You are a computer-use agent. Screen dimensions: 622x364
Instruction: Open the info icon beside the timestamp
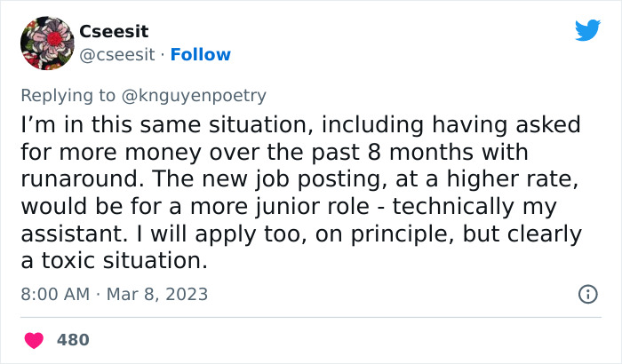coord(587,294)
